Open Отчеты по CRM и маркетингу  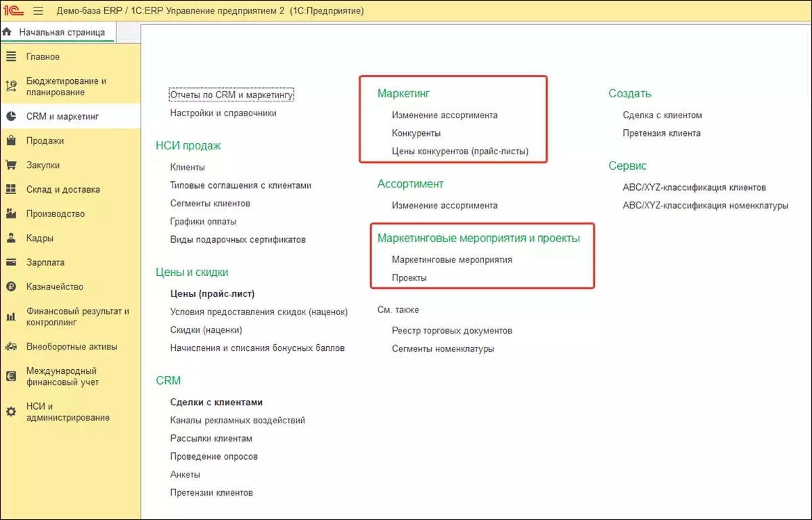[x=231, y=95]
